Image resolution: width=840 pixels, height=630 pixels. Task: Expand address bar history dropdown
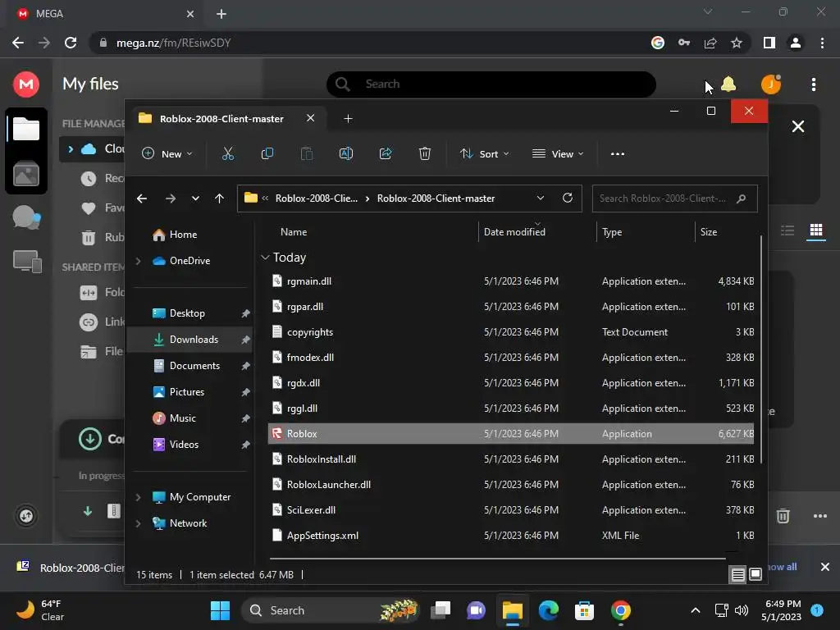click(541, 198)
